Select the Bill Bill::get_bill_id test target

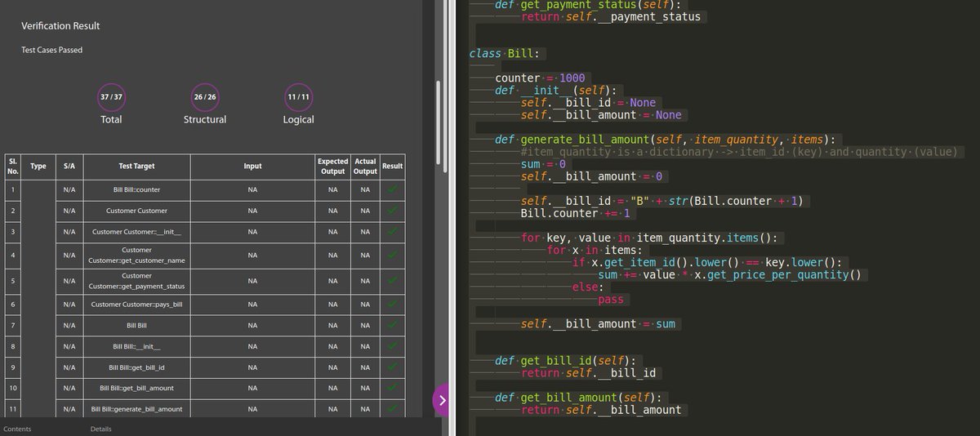click(136, 367)
